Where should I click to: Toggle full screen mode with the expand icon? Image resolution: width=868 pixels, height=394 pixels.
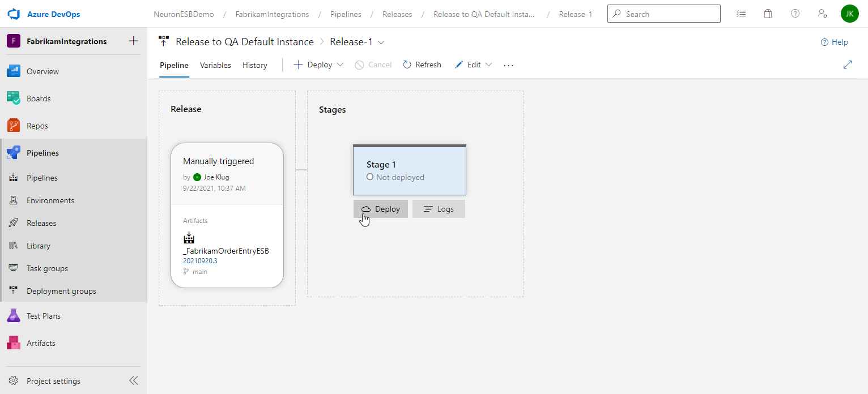click(848, 65)
